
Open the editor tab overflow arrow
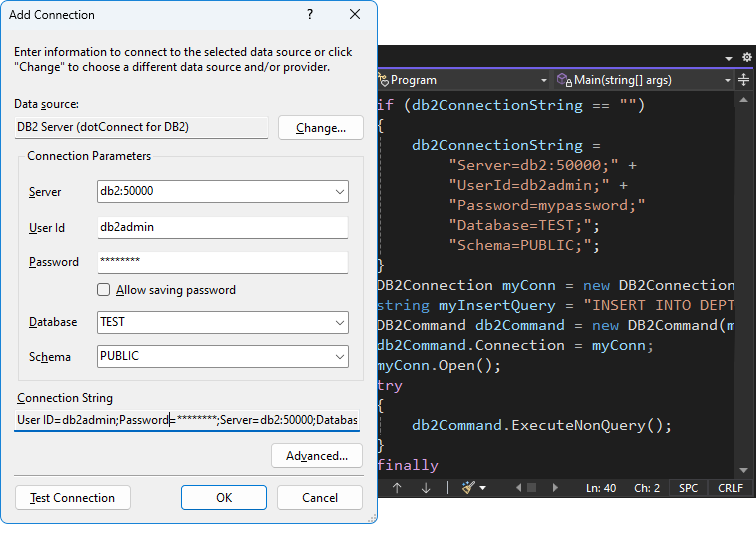coord(729,58)
